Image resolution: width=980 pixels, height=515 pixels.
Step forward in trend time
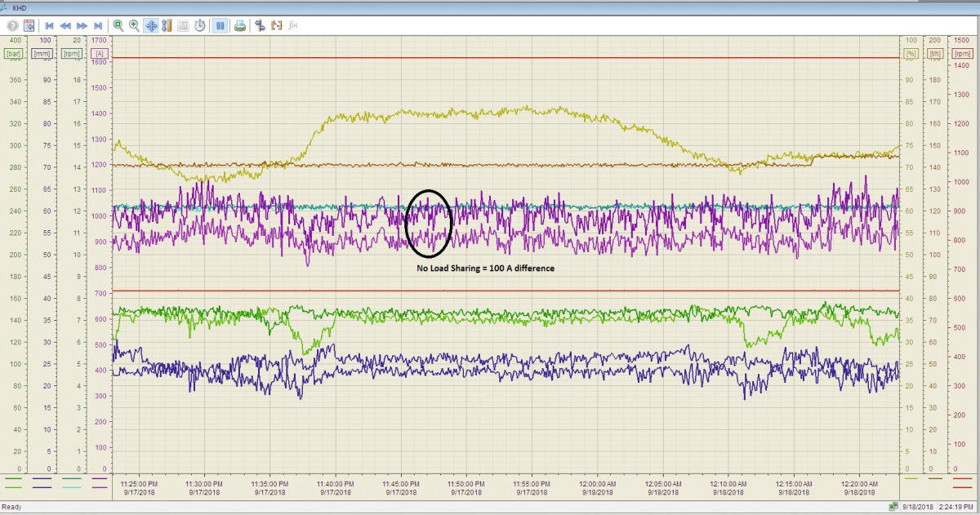point(82,25)
